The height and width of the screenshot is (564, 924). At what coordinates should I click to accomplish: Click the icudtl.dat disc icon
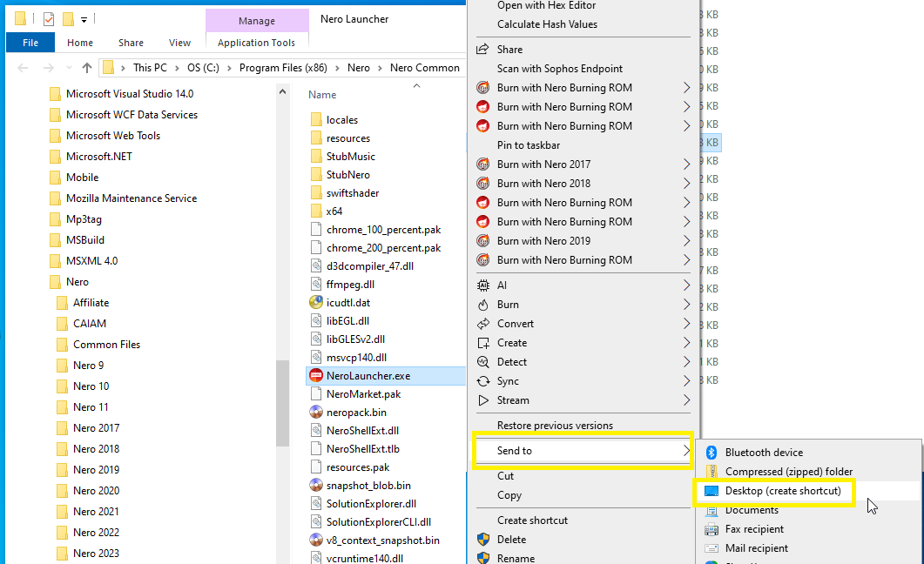[x=316, y=303]
